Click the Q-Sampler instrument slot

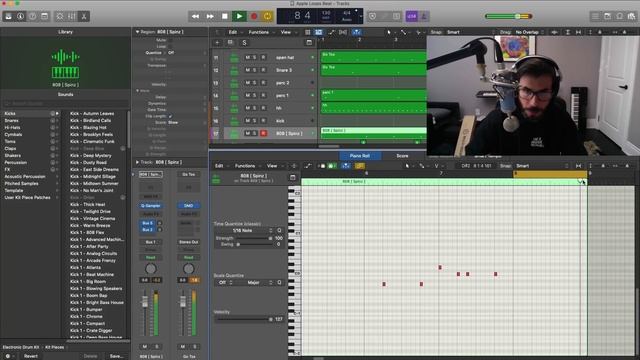click(x=151, y=206)
